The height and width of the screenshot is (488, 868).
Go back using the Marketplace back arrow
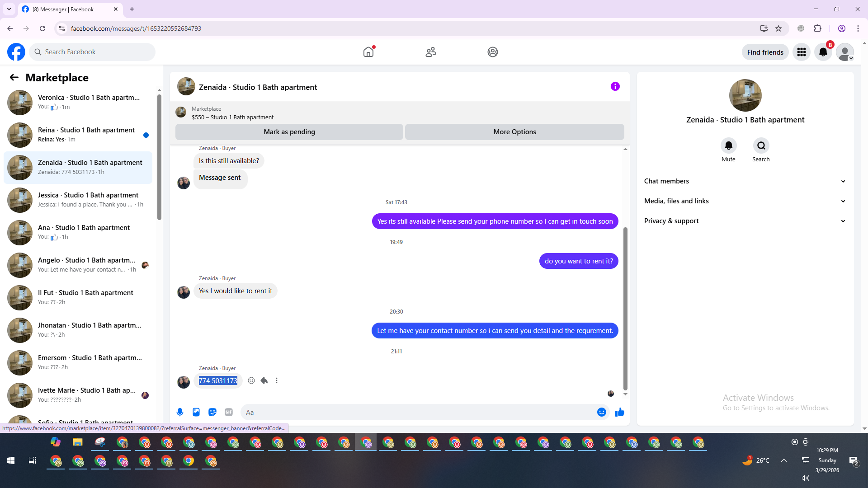click(x=14, y=77)
